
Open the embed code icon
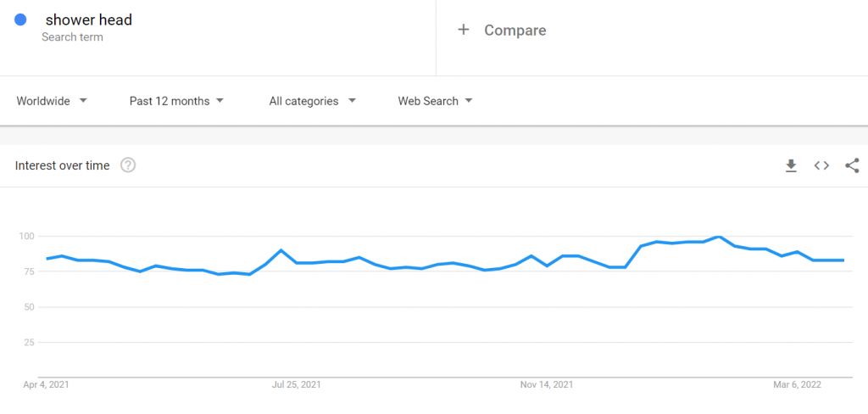[821, 165]
